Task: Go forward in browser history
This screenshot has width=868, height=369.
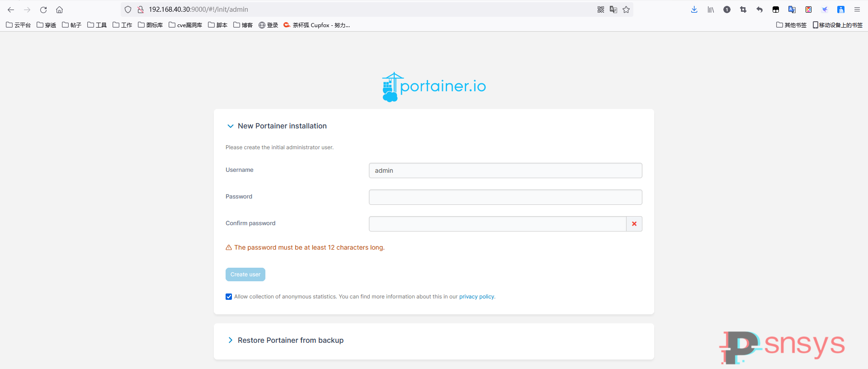Action: pyautogui.click(x=27, y=9)
